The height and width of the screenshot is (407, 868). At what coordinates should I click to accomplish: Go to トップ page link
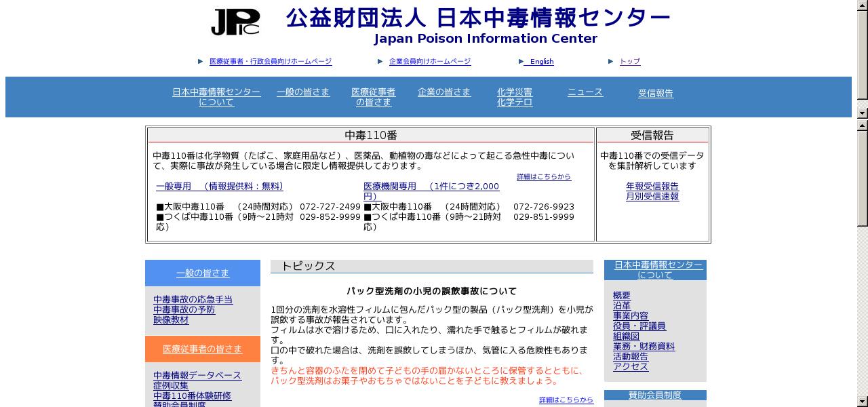pyautogui.click(x=630, y=62)
